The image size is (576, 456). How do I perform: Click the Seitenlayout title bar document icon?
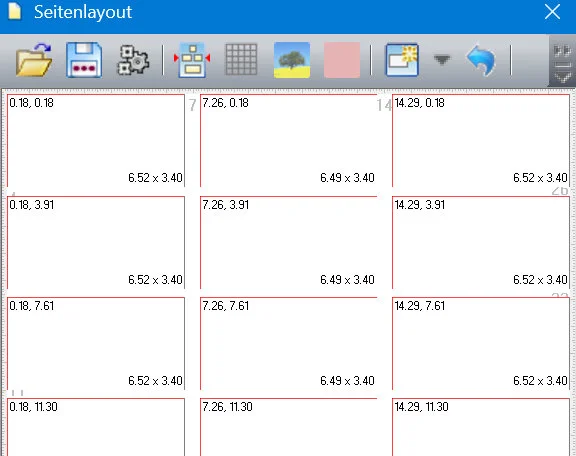pos(15,11)
